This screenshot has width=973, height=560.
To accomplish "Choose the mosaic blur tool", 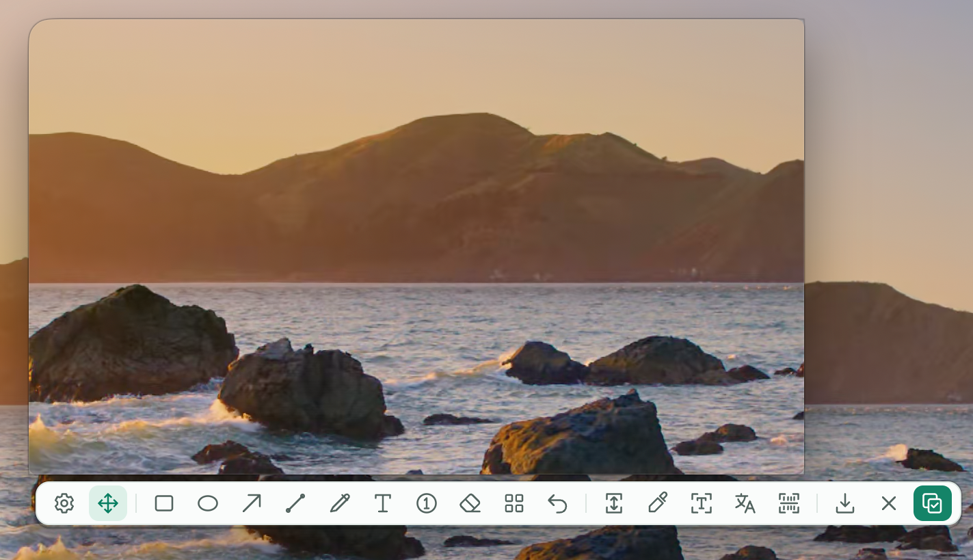I will coord(514,504).
